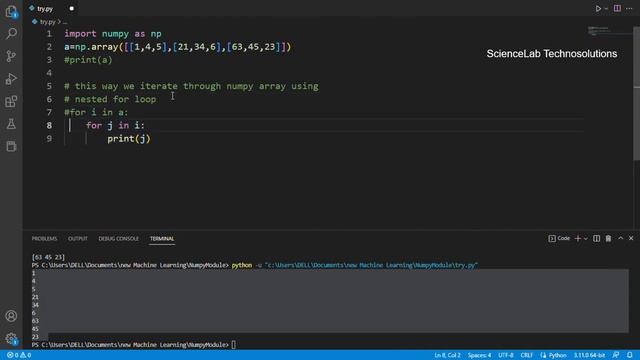Switch to the Debug Console tab
The height and width of the screenshot is (360, 640).
coord(118,239)
